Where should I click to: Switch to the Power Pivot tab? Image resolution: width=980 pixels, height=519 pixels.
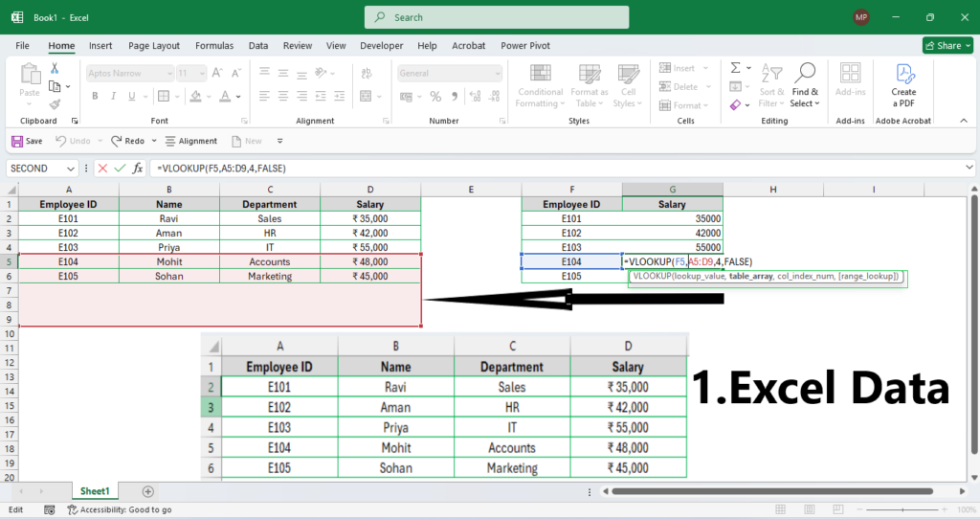pos(525,46)
